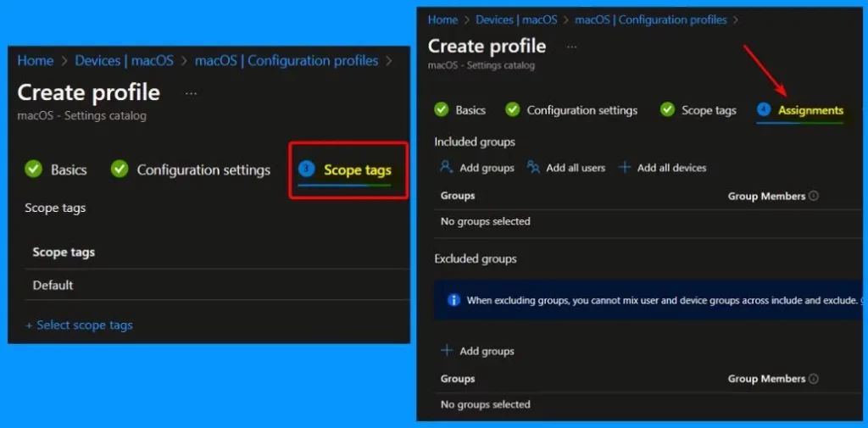
Task: Click green check icon next to Configuration settings, left window
Action: [120, 169]
